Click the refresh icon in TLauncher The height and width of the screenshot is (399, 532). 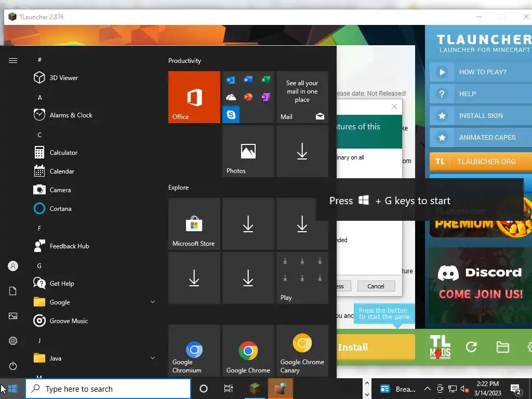pos(471,347)
